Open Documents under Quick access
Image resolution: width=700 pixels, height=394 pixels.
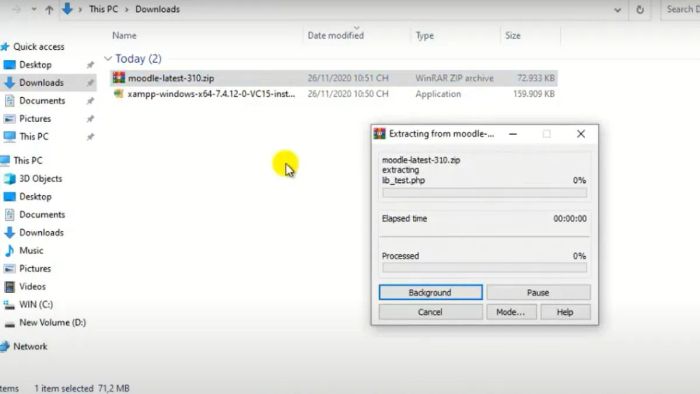42,100
